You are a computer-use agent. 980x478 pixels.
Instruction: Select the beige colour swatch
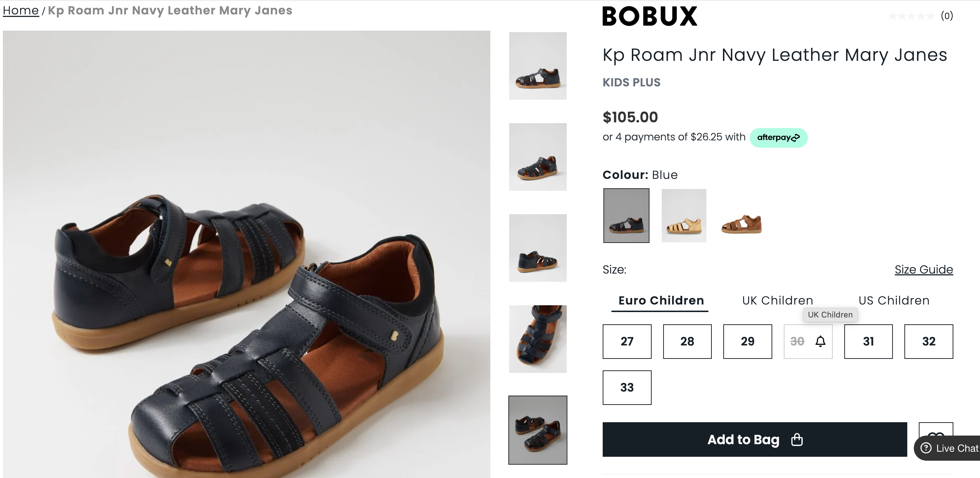[x=684, y=215]
